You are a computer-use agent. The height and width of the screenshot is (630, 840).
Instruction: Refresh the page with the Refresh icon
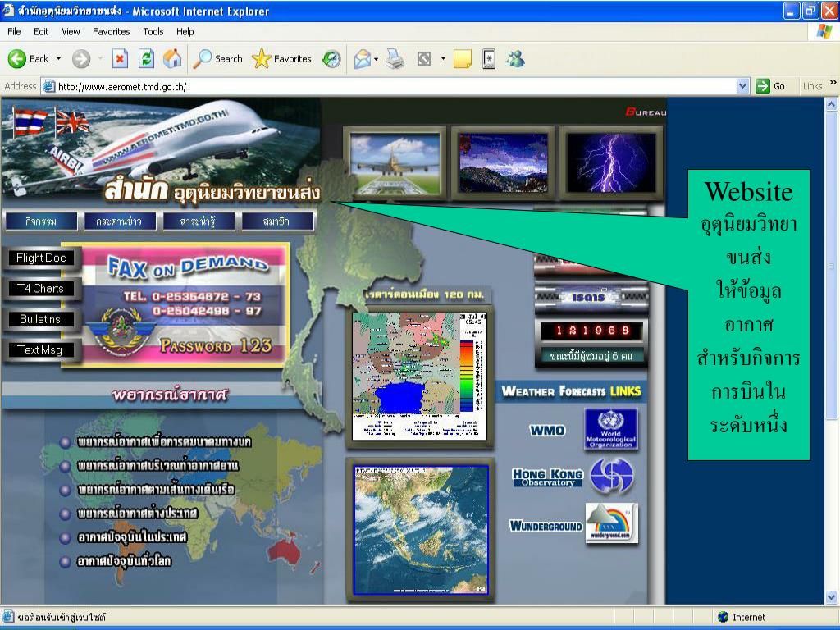click(x=146, y=58)
